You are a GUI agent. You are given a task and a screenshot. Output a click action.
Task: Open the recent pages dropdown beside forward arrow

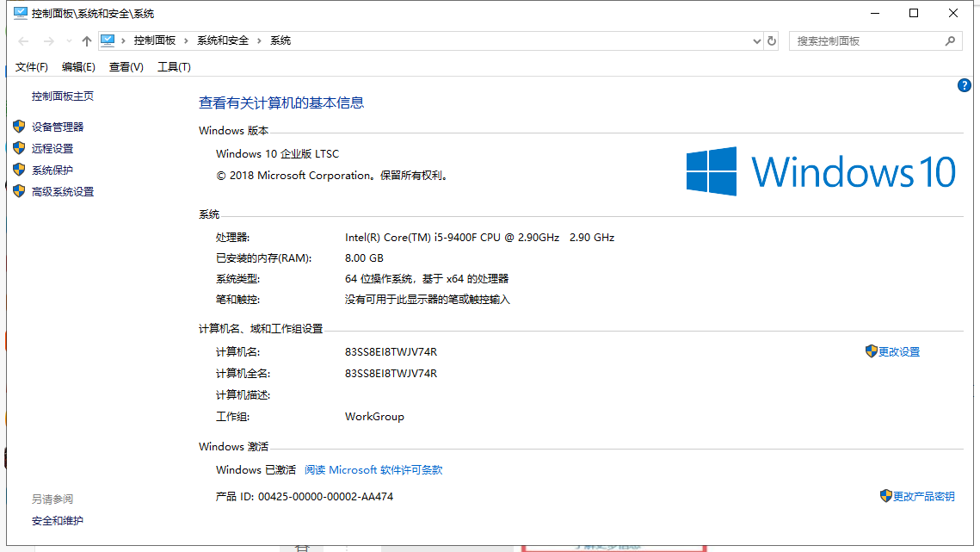point(68,40)
